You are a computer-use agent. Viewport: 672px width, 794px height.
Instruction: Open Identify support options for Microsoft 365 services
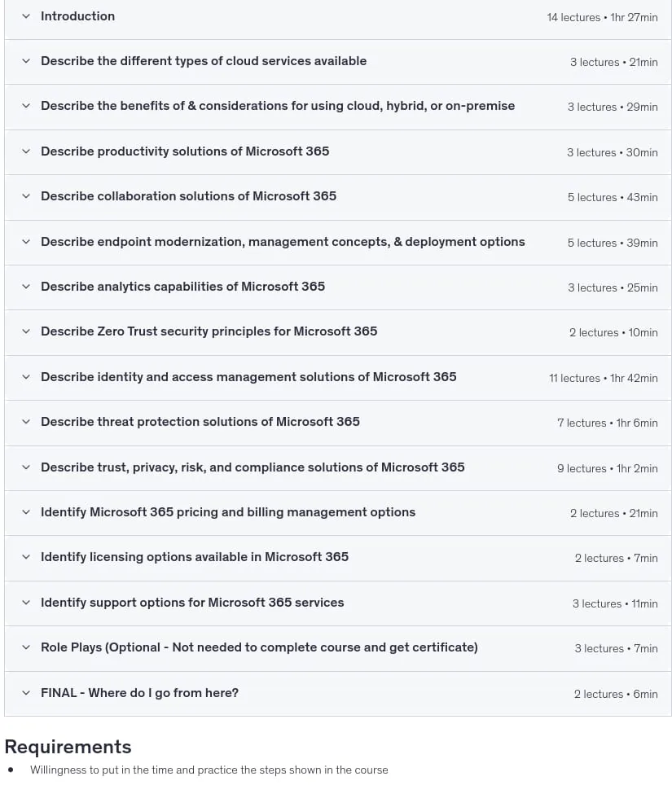192,603
